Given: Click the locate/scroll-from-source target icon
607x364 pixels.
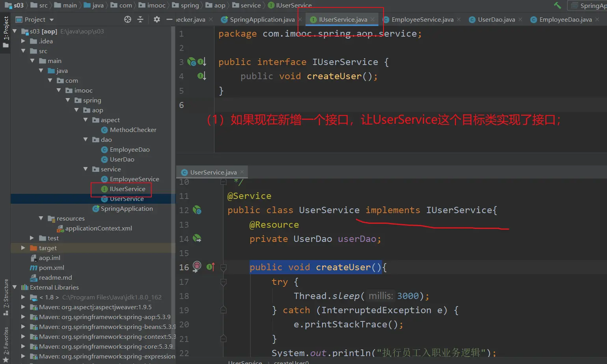Looking at the screenshot, I should click(x=127, y=19).
